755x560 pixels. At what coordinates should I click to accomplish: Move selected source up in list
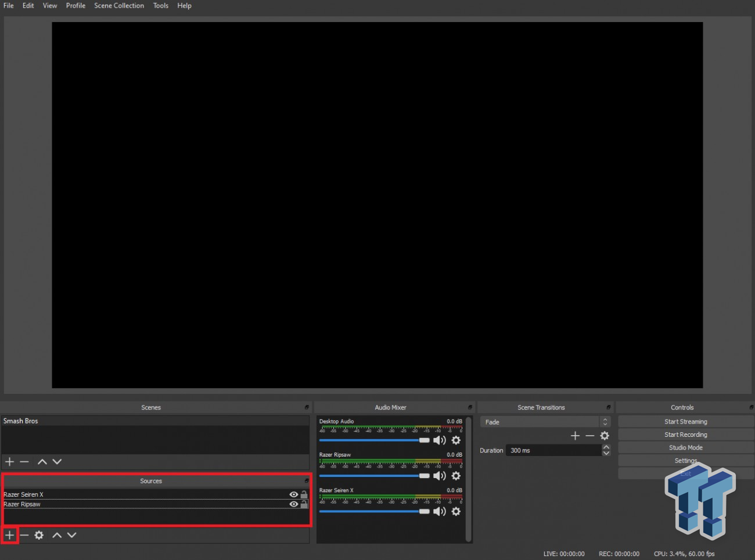point(57,535)
